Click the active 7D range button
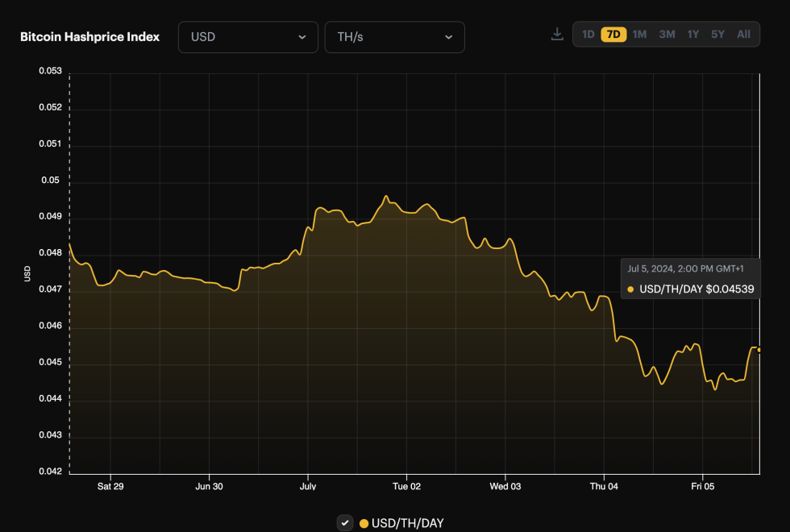Screen dimensions: 790x532 coord(614,34)
